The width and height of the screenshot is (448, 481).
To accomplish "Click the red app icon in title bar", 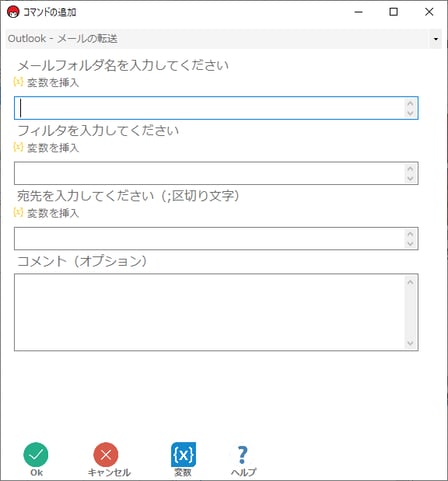I will [13, 12].
